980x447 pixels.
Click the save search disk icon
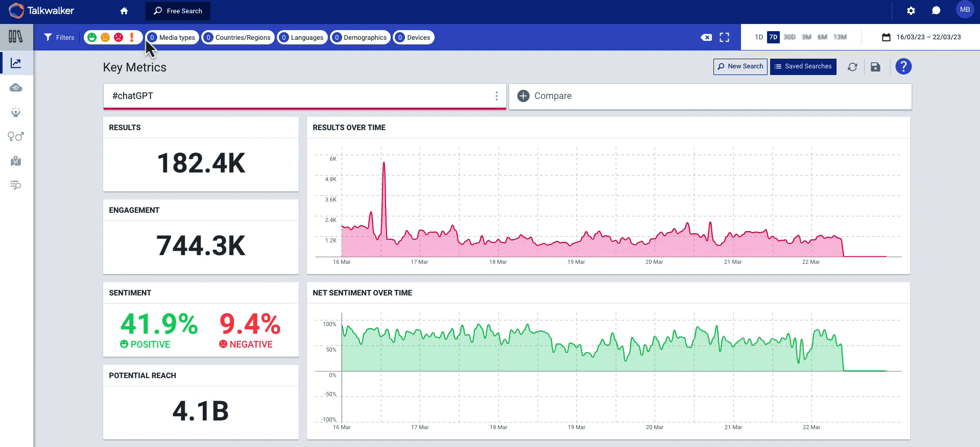(875, 67)
